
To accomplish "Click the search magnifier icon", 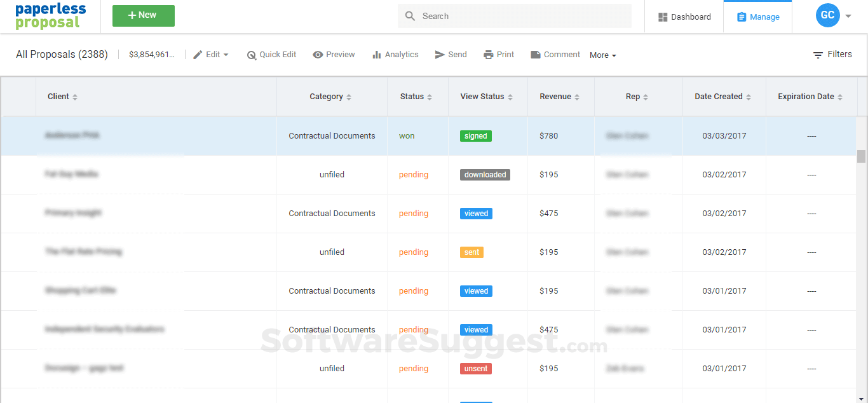I will coord(410,16).
